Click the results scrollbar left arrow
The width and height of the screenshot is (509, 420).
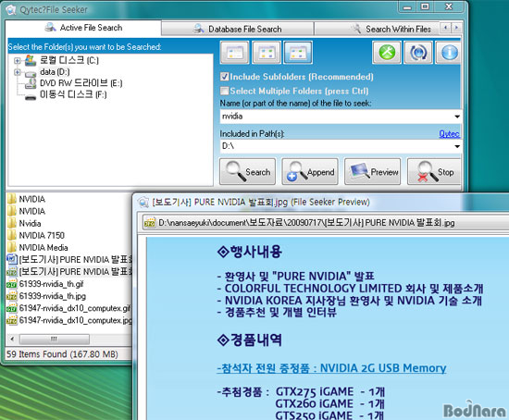click(x=12, y=340)
